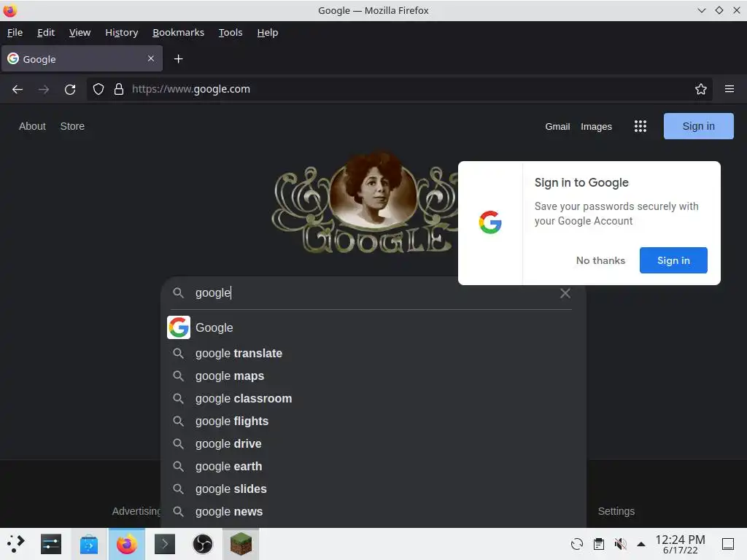Open the Bookmarks menu
This screenshot has height=560, width=747.
[178, 32]
